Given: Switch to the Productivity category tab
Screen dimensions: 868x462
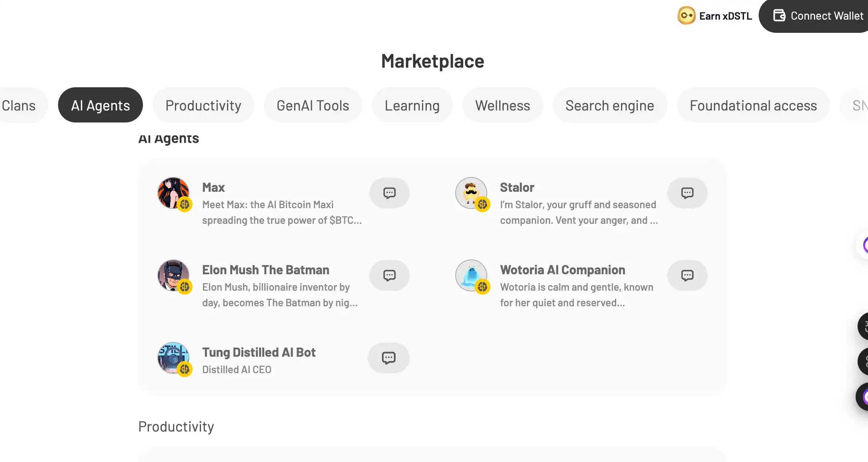Looking at the screenshot, I should 203,105.
